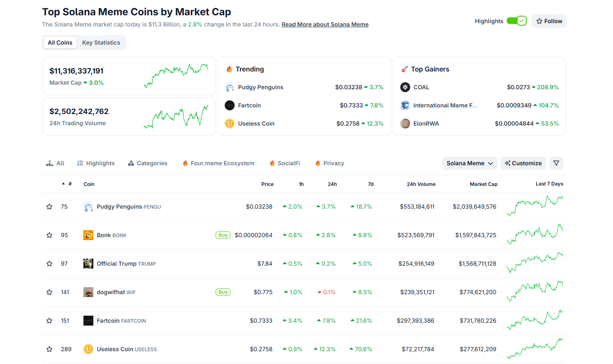Screen dimensions: 613x364
Task: Click the All bar-chart icon
Action: pyautogui.click(x=50, y=163)
